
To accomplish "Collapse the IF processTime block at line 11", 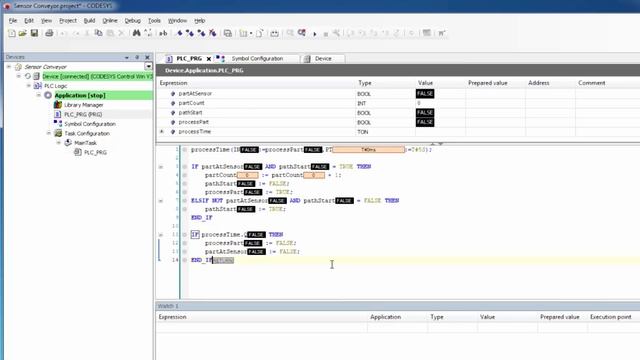I will (161, 235).
